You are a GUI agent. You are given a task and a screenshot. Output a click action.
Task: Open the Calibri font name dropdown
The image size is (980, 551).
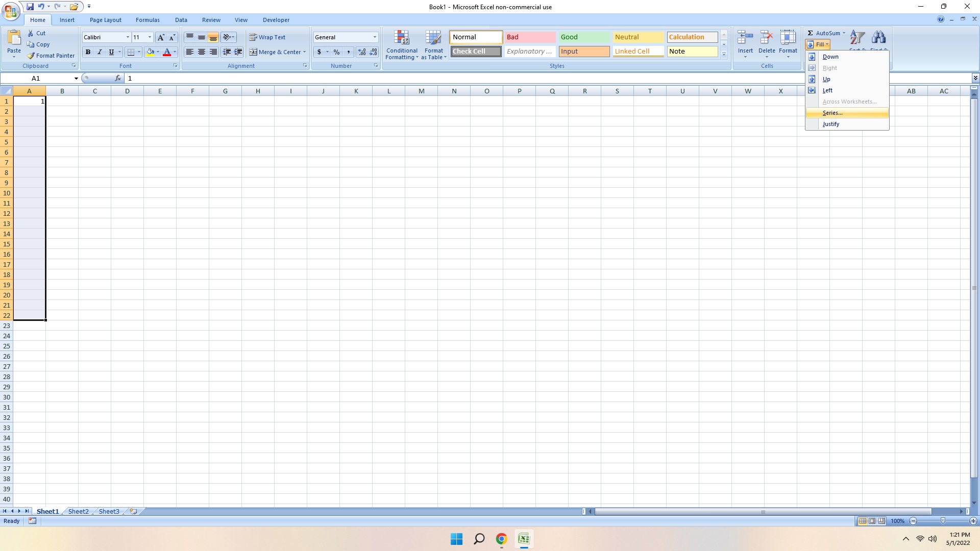[x=128, y=37]
